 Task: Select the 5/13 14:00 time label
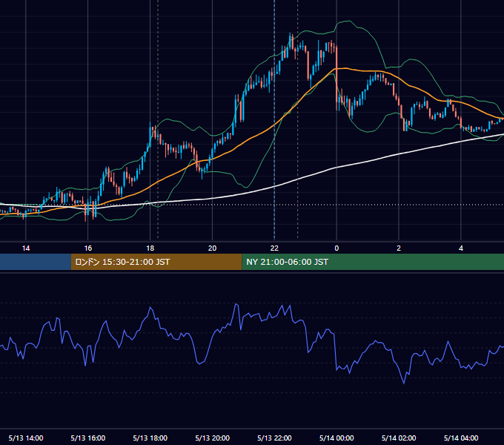coord(26,438)
